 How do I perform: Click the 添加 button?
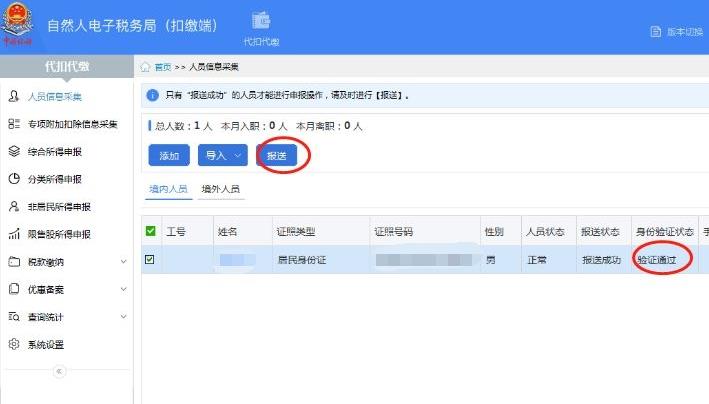pyautogui.click(x=168, y=156)
